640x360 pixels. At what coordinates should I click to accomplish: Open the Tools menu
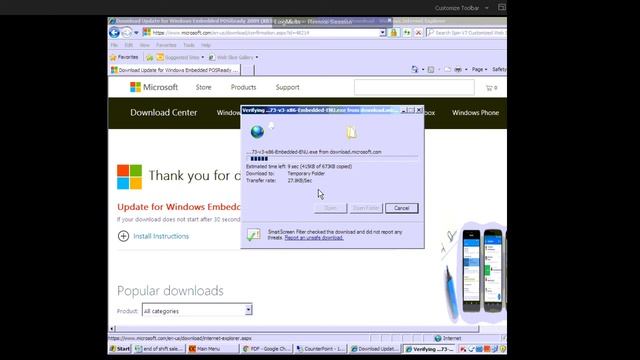point(189,45)
